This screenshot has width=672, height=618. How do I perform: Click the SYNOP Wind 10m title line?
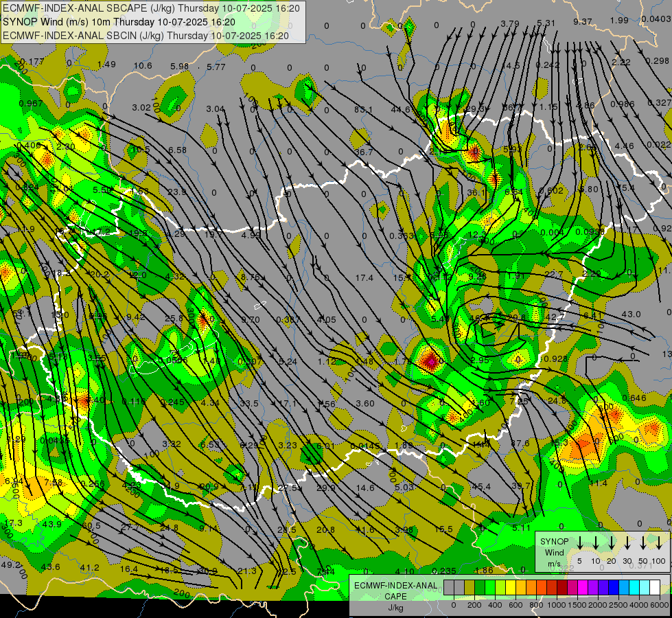click(119, 22)
